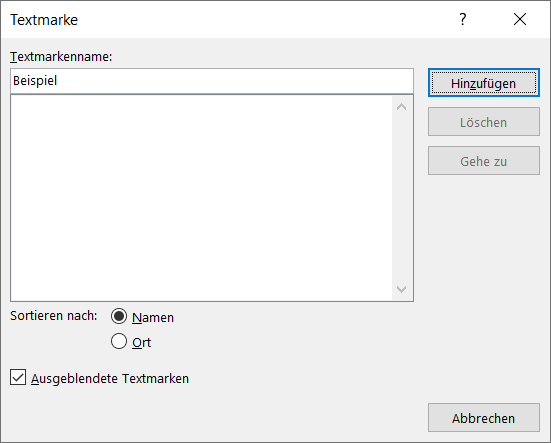Close the Textmarke dialog with X
Viewport: 551px width, 443px height.
coord(520,19)
